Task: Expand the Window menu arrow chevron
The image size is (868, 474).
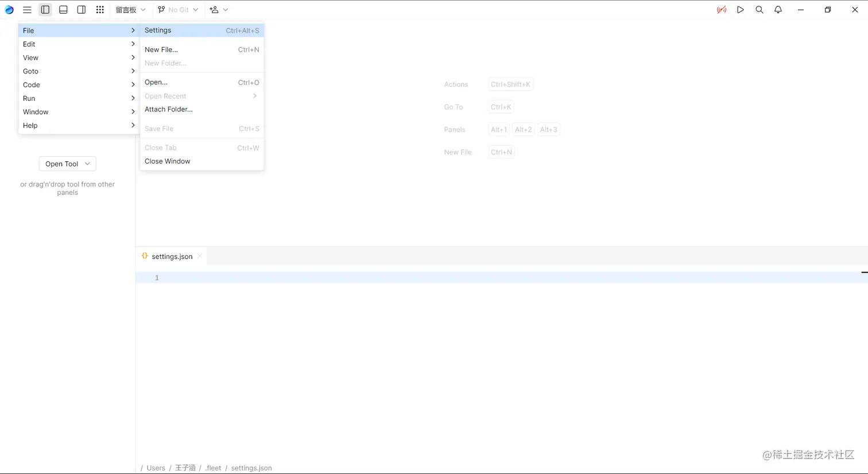Action: [x=133, y=112]
